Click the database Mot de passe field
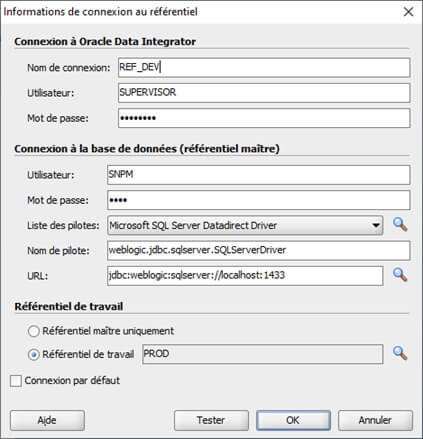The width and height of the screenshot is (423, 439). [x=259, y=200]
